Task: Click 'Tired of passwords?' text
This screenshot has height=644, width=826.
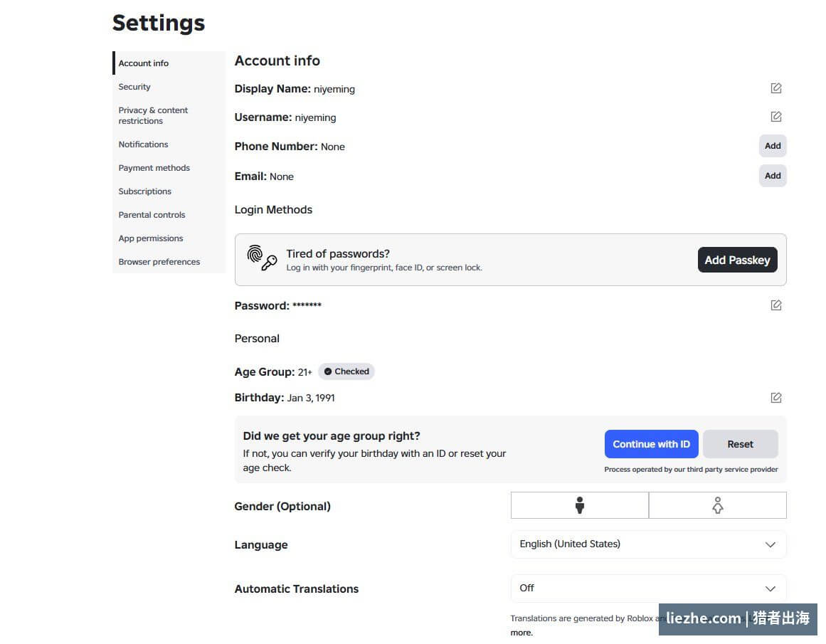Action: click(x=338, y=253)
